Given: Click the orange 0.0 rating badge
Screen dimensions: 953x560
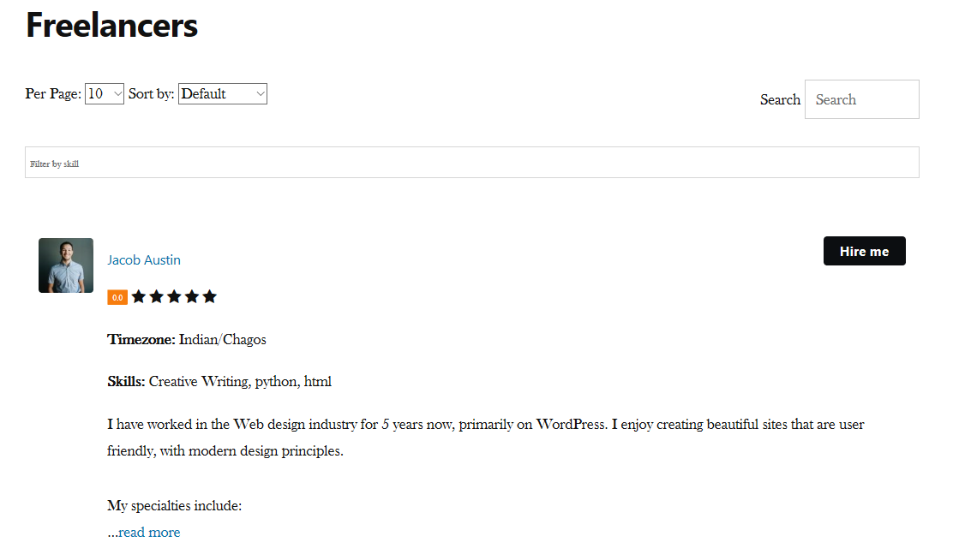Looking at the screenshot, I should [x=117, y=297].
